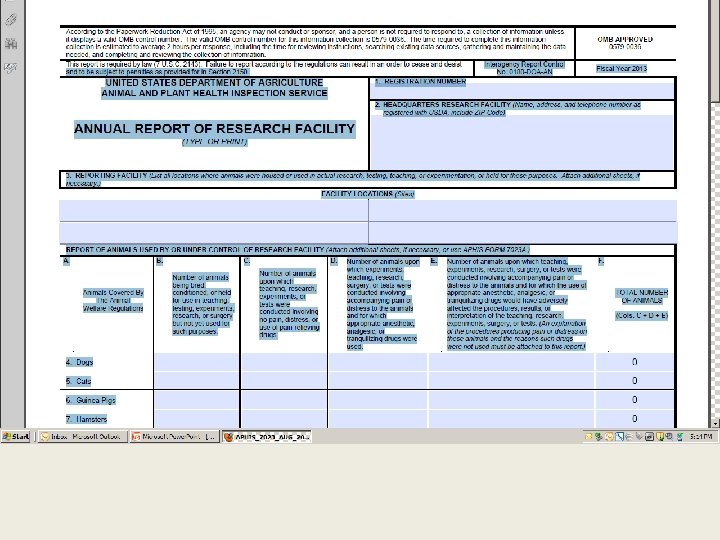
Task: Click the Registration Number input field
Action: [x=522, y=91]
